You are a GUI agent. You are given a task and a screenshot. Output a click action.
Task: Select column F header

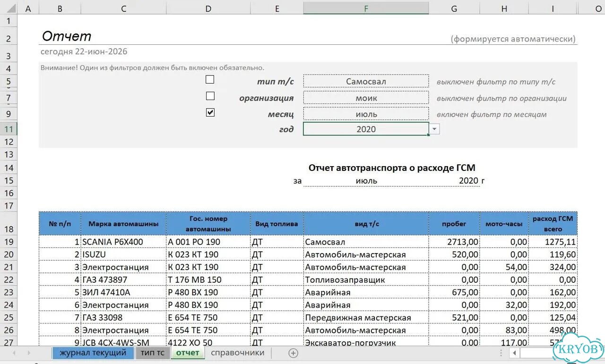pyautogui.click(x=366, y=8)
